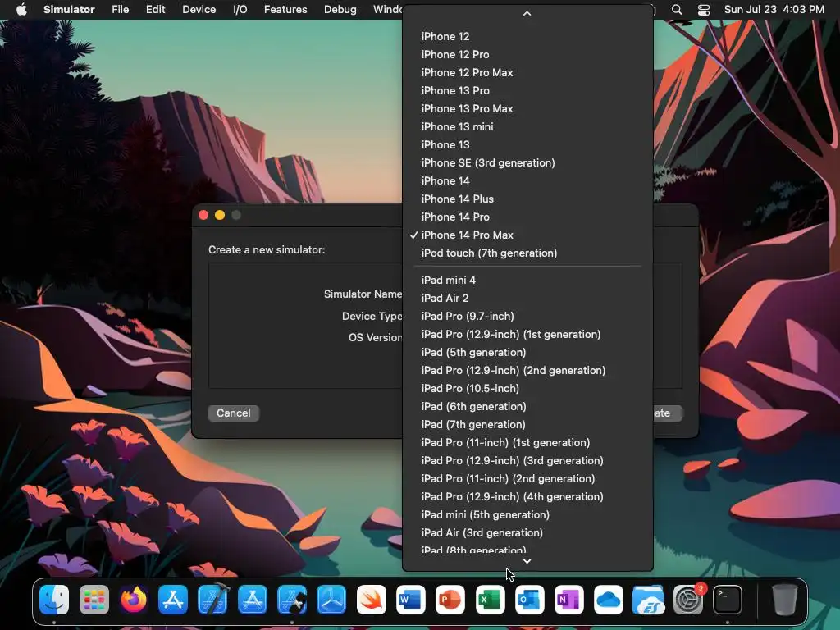Pick iPhone 13 mini

pyautogui.click(x=527, y=127)
